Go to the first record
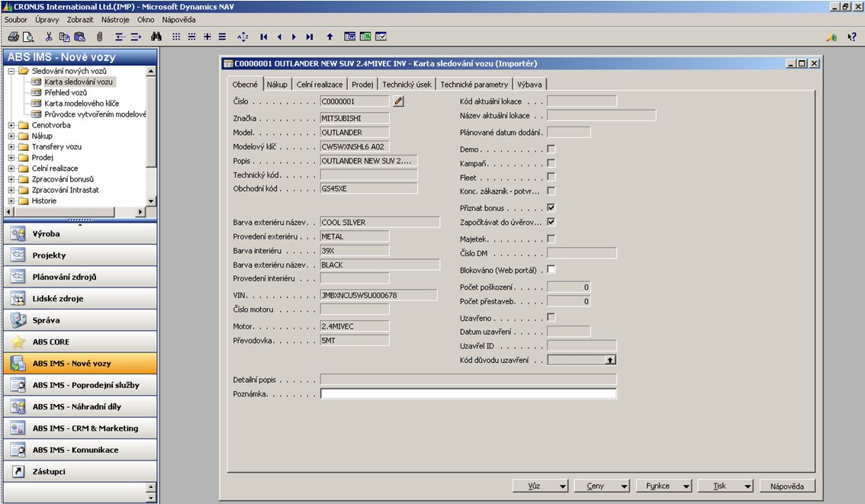Screen dimensions: 865x504 [x=264, y=37]
